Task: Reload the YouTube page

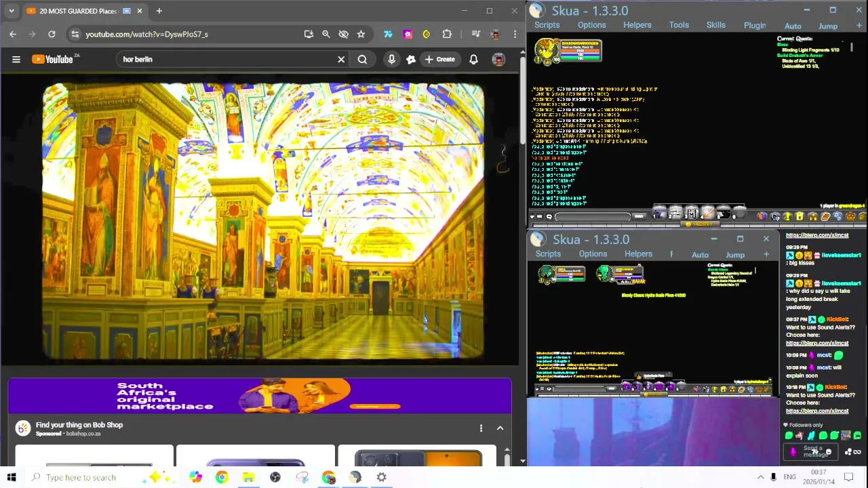Action: coord(52,34)
